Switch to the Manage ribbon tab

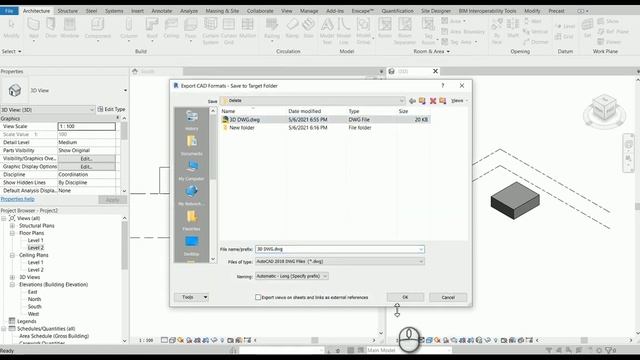tap(309, 11)
